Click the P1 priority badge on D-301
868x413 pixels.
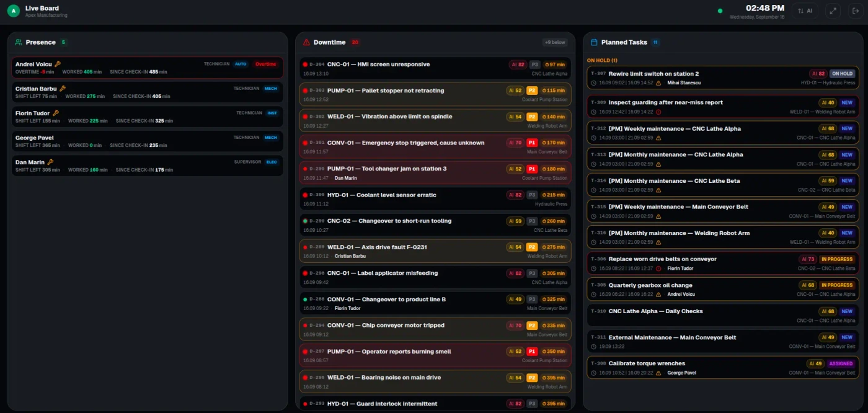[532, 143]
